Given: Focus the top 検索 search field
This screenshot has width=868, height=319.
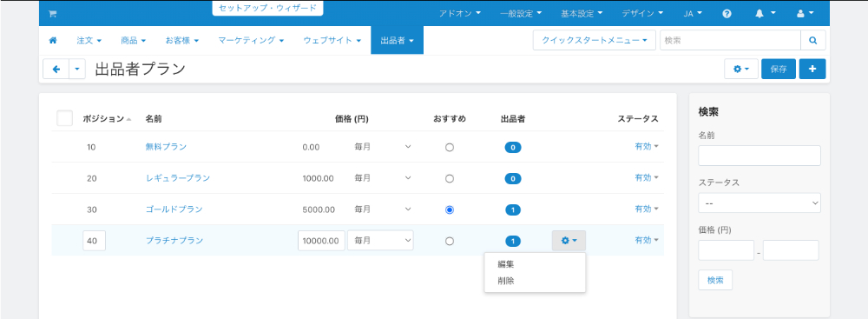Looking at the screenshot, I should [730, 41].
